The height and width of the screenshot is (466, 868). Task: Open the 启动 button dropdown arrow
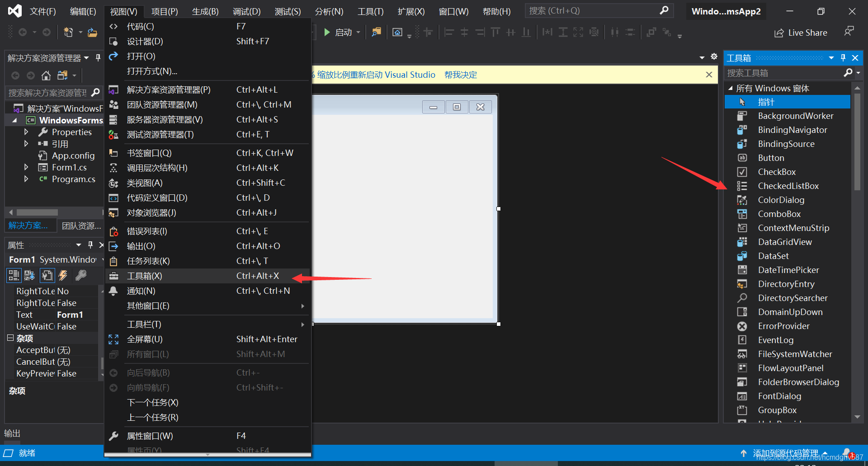point(359,32)
